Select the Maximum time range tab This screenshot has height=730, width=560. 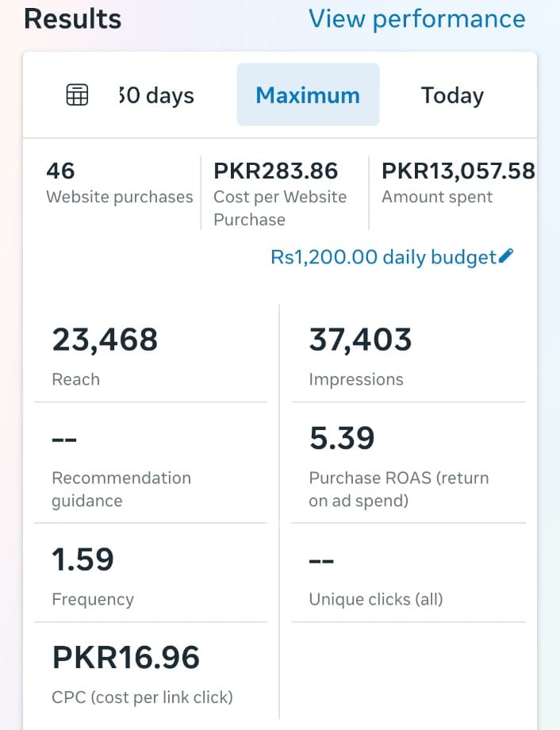click(x=308, y=95)
